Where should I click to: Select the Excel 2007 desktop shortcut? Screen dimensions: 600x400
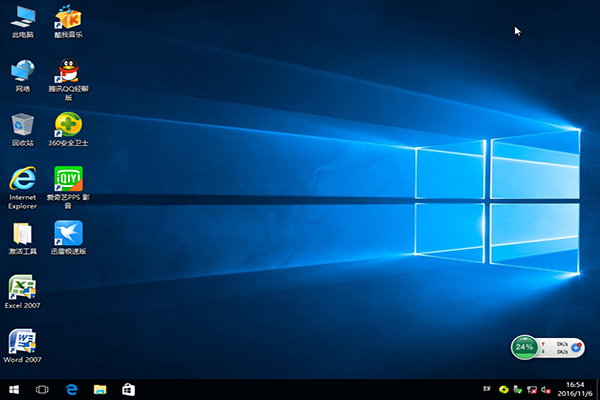(x=23, y=292)
